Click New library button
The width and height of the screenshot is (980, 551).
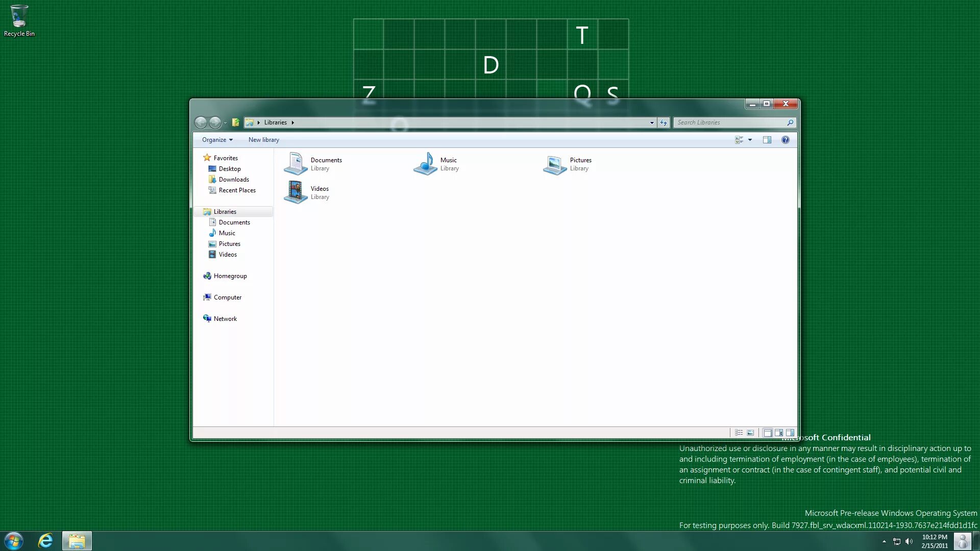tap(264, 139)
